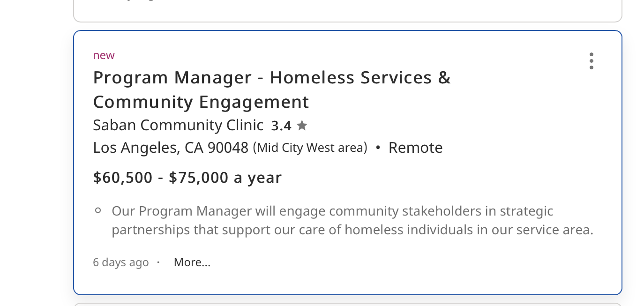This screenshot has height=306, width=644.
Task: Open the Program Manager - Homeless Services job title
Action: [271, 77]
